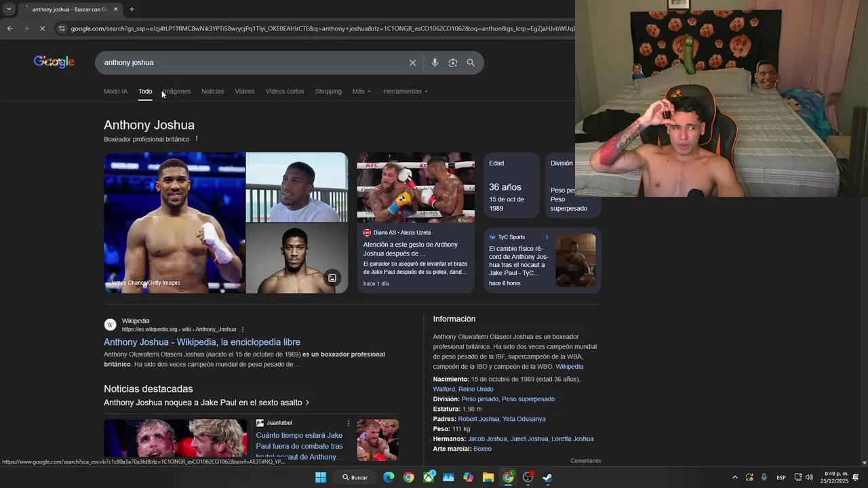Click the Reino Unido link
This screenshot has height=488, width=868.
(x=475, y=389)
